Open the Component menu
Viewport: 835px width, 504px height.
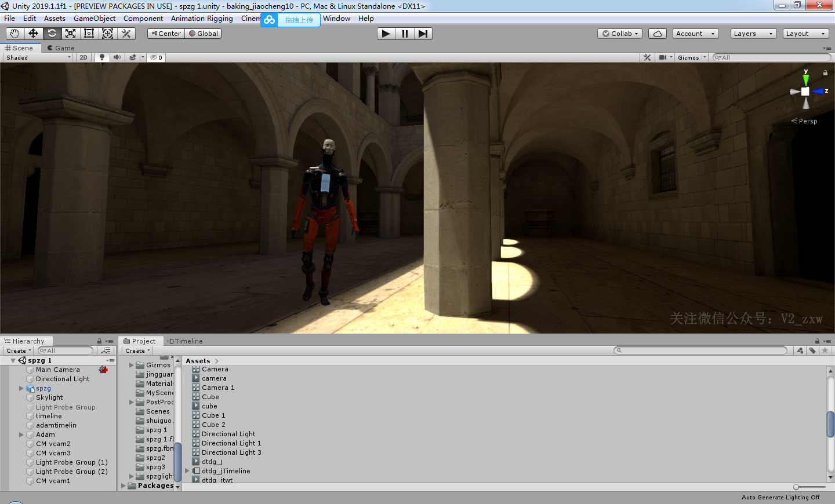(x=143, y=19)
